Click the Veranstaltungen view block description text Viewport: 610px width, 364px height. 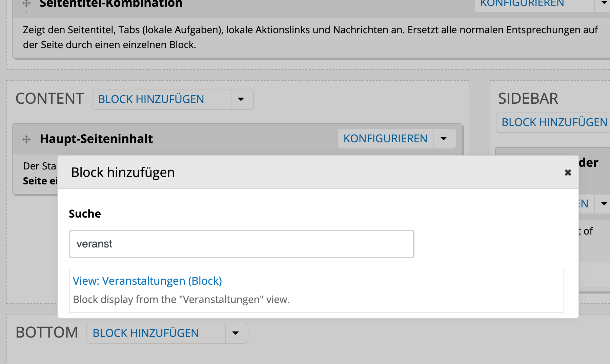pos(181,300)
